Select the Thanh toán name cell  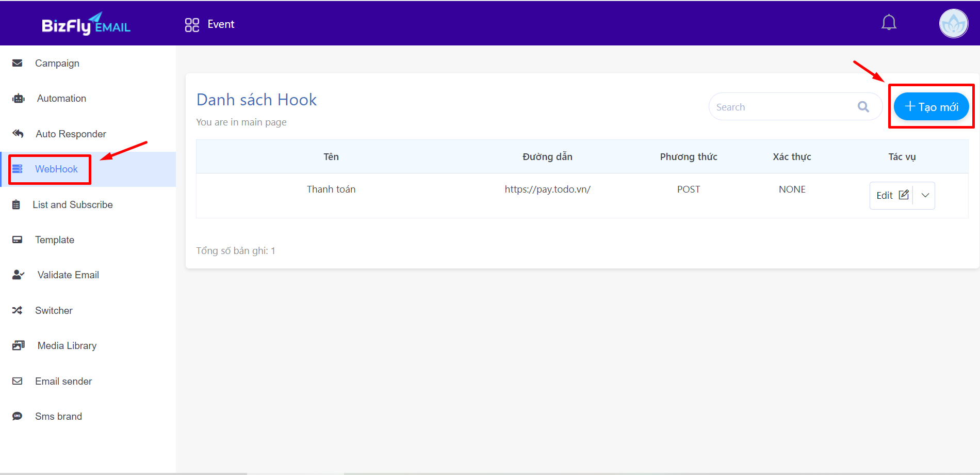[x=331, y=189]
